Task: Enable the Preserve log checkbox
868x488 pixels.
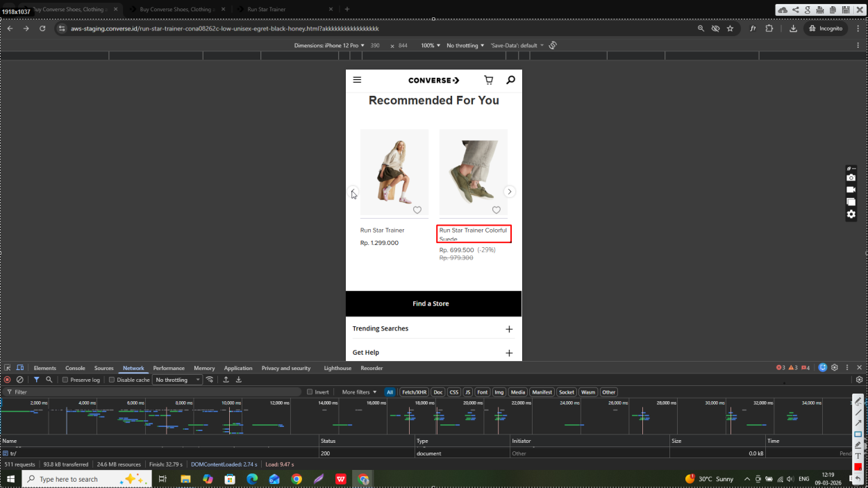Action: point(65,380)
